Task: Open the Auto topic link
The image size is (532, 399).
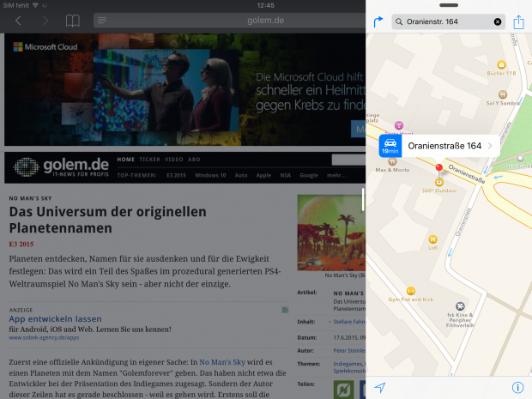Action: click(241, 175)
